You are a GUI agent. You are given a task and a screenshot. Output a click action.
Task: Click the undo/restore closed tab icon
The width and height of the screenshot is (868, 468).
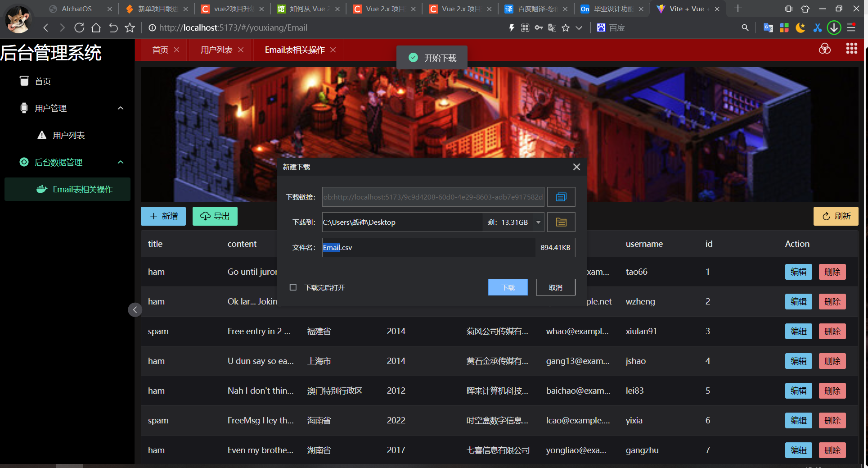tap(113, 28)
